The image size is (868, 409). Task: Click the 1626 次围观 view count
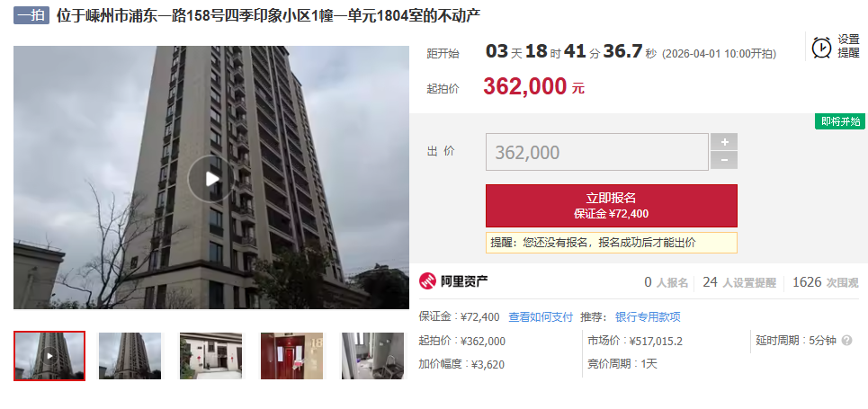(x=826, y=282)
